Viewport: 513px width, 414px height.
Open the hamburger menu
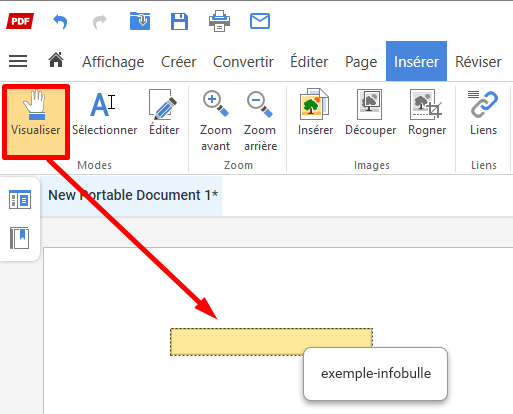click(x=18, y=61)
